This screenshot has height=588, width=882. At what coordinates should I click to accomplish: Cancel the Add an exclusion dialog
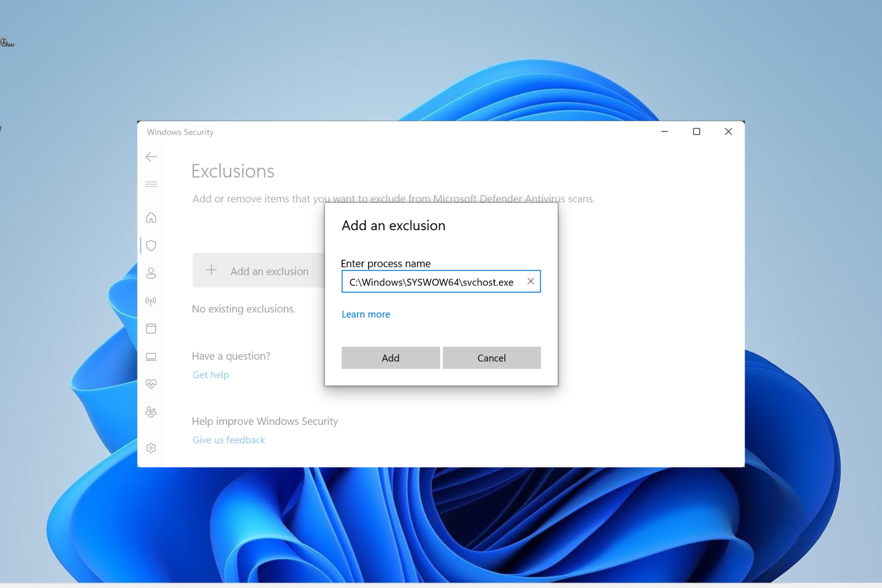click(491, 358)
